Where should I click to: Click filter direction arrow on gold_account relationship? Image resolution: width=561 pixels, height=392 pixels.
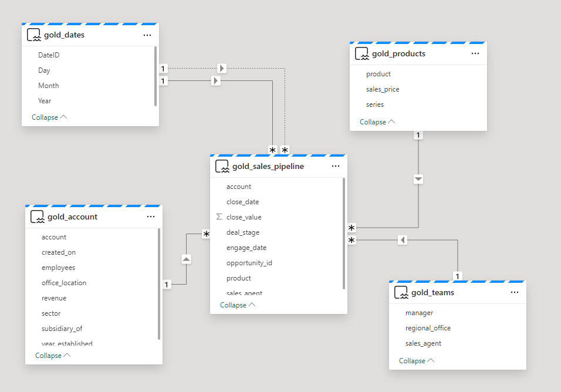(186, 259)
